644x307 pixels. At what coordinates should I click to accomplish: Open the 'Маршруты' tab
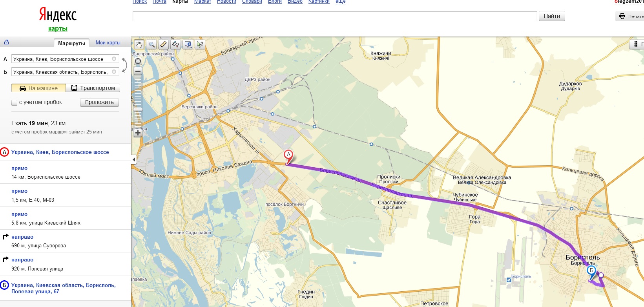pos(71,43)
